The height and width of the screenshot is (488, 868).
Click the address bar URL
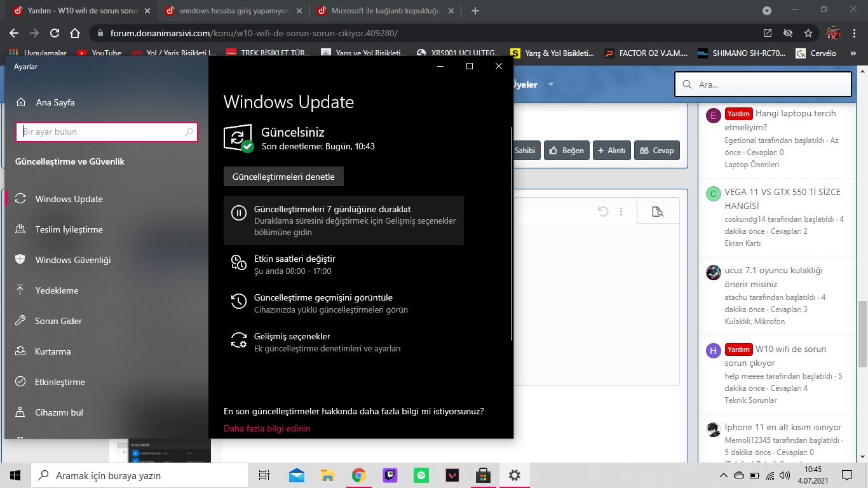[x=254, y=33]
